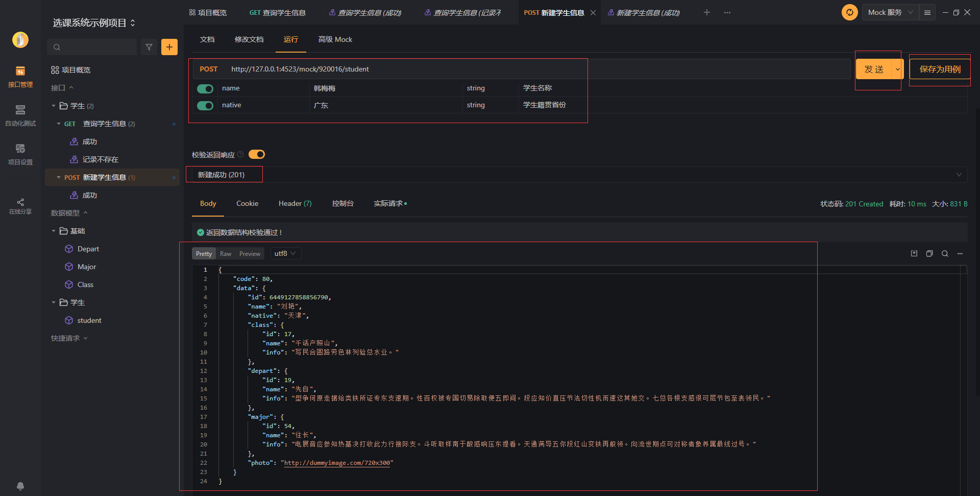Collapse the 基础 folder
This screenshot has height=496, width=980.
pos(54,231)
